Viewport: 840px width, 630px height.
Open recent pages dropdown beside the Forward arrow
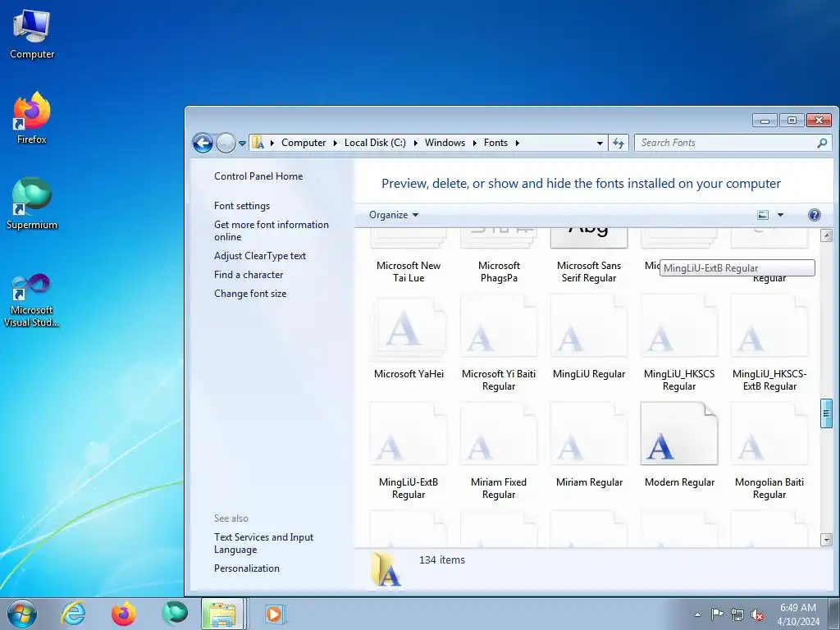tap(242, 144)
